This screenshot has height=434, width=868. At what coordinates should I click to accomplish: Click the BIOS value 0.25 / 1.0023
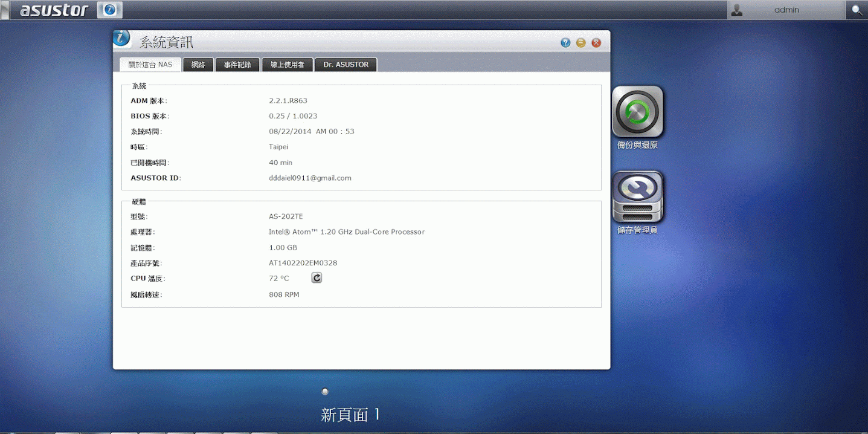[x=293, y=116]
